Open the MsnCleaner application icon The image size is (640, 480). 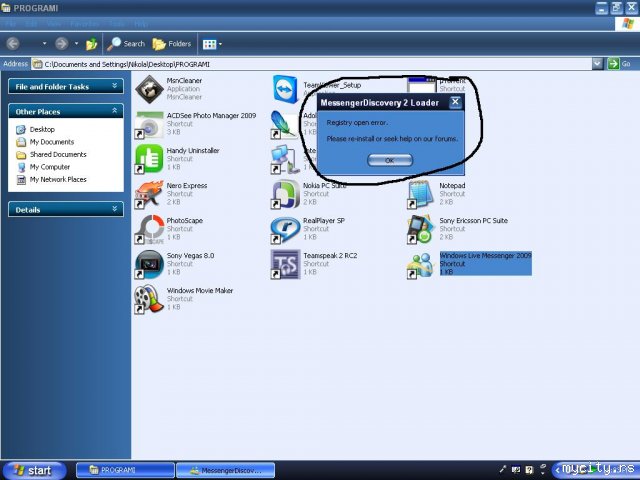(149, 89)
